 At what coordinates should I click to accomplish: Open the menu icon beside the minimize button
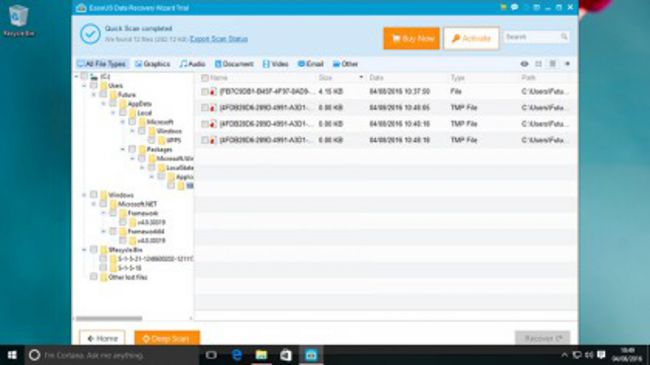(536, 7)
